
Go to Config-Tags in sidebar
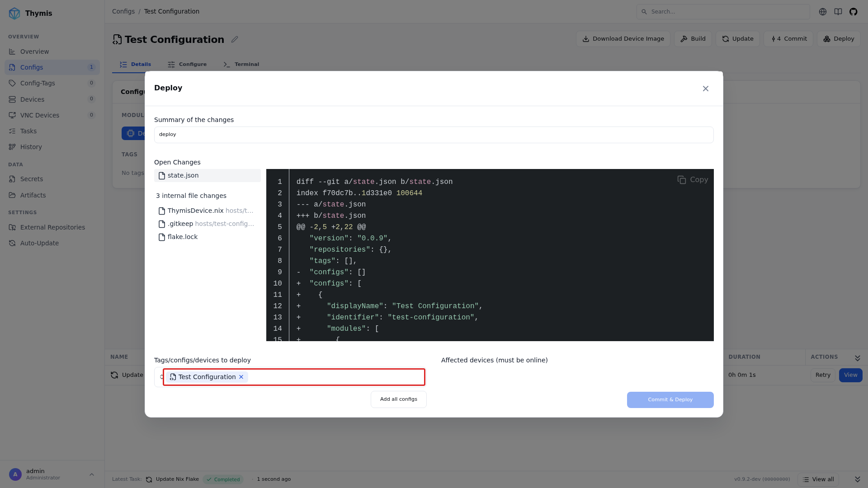pyautogui.click(x=52, y=83)
